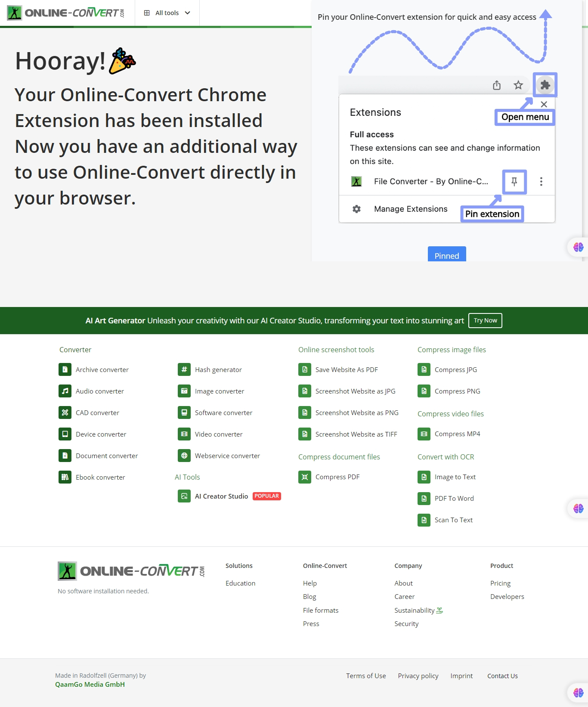Click the POPULAR badge
The height and width of the screenshot is (707, 588).
click(267, 496)
